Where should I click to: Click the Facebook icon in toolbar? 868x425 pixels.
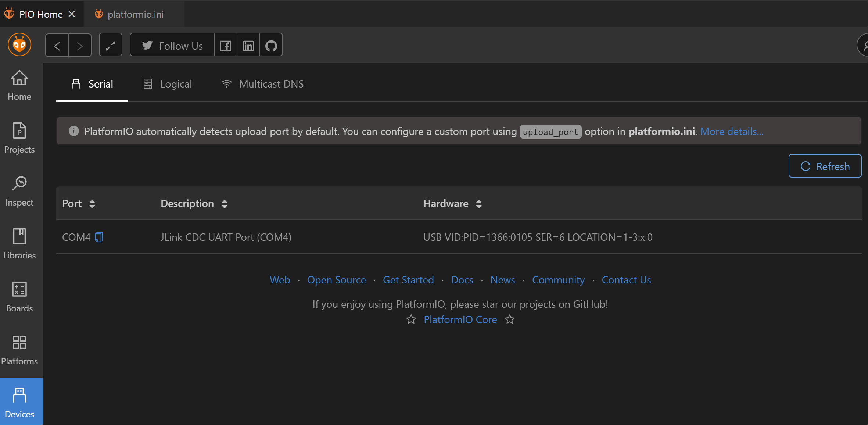click(226, 46)
